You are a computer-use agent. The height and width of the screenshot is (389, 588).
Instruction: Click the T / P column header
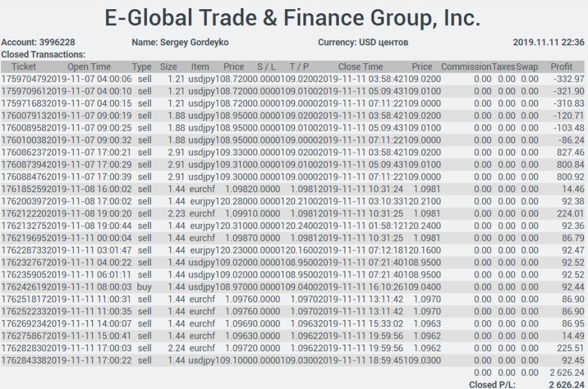coord(299,67)
